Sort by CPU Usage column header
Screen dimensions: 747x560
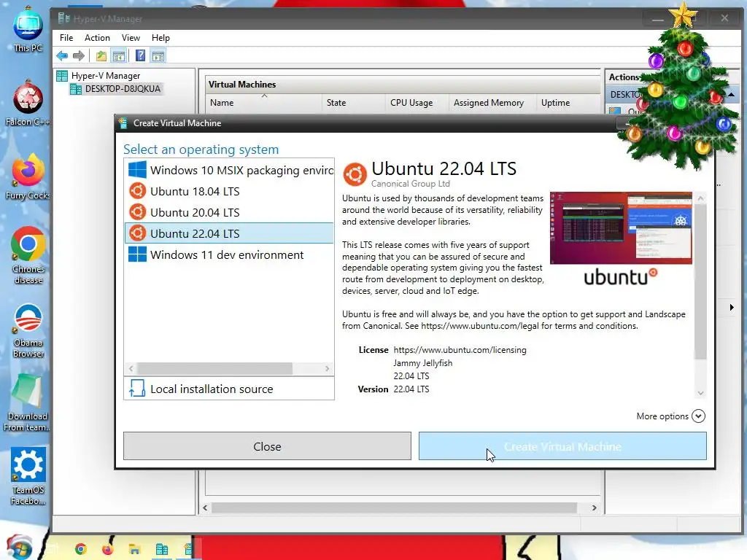(x=417, y=103)
